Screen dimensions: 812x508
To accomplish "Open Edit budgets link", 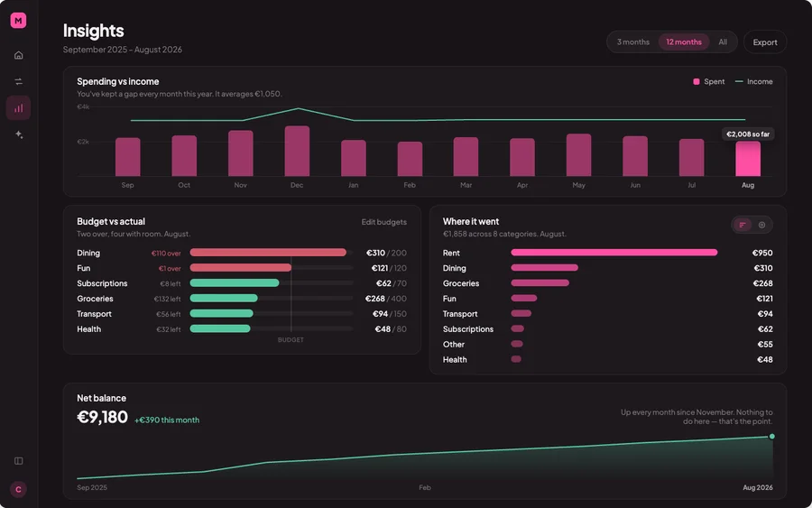I will [383, 222].
